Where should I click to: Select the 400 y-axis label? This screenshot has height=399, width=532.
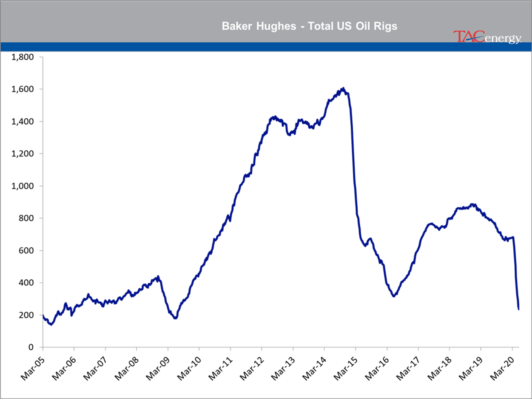click(x=26, y=282)
